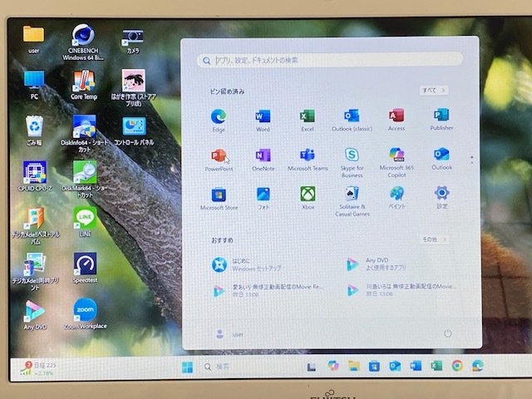Open ペイント (Paint) app
The width and height of the screenshot is (532, 399).
point(397,198)
